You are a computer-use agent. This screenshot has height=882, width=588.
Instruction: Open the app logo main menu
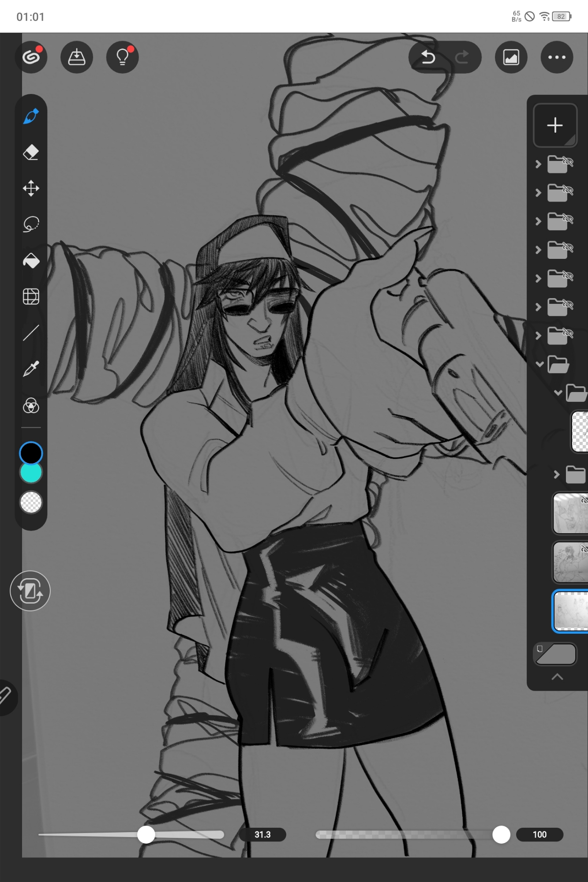click(31, 57)
